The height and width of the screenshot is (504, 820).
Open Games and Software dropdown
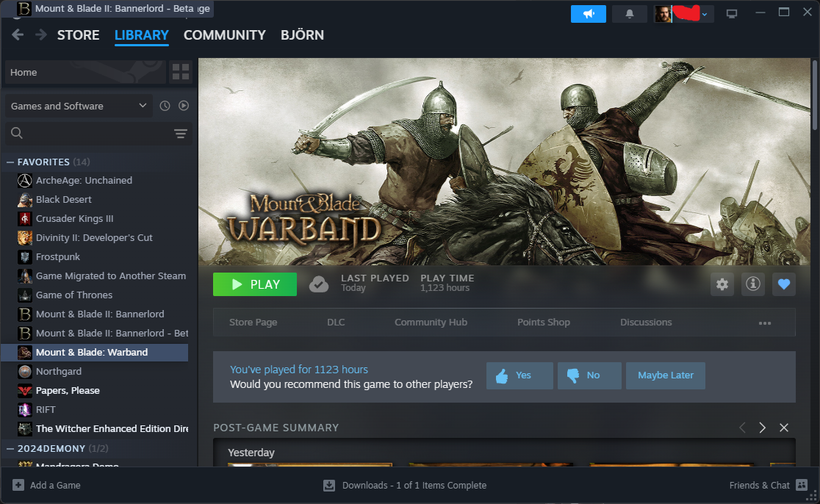[x=79, y=106]
